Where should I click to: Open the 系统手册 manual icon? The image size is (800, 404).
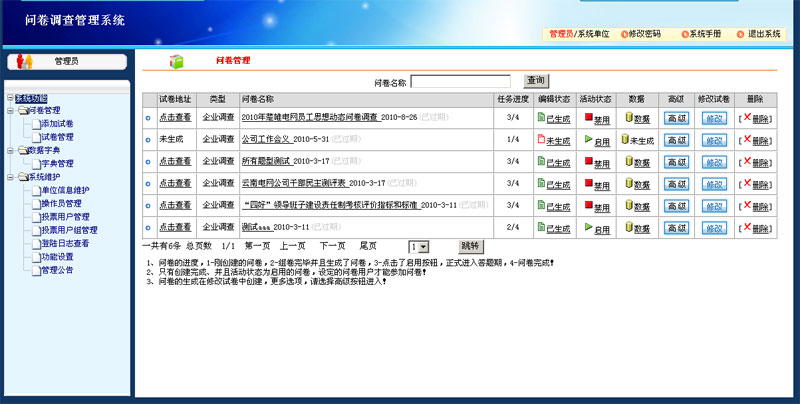pos(683,34)
